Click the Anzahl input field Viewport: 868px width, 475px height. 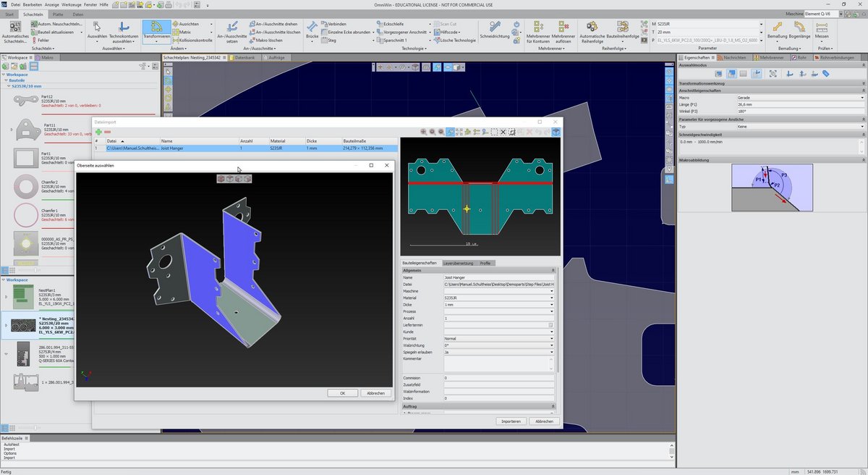499,318
